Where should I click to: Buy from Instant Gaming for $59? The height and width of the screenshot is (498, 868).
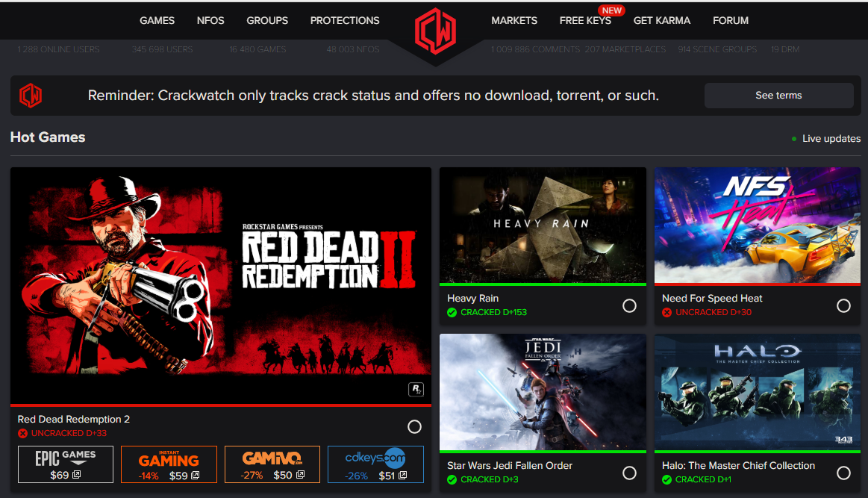point(169,464)
